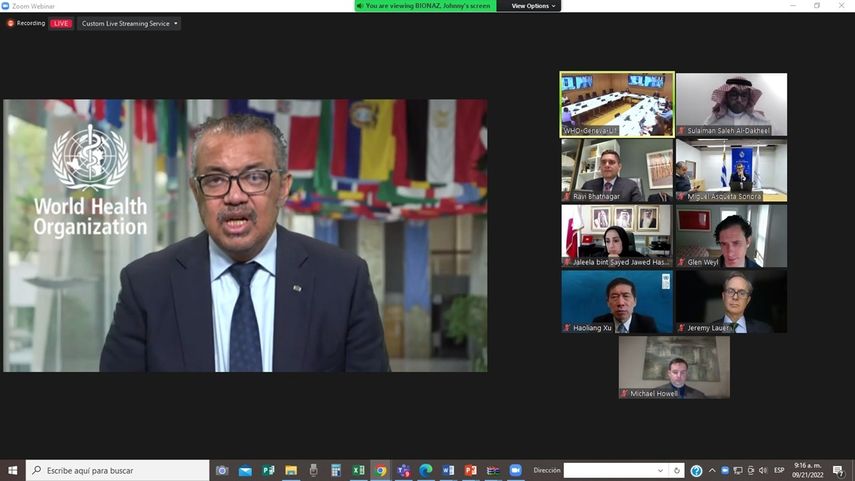This screenshot has height=481, width=855.
Task: Click the Windows Start button
Action: coord(13,471)
